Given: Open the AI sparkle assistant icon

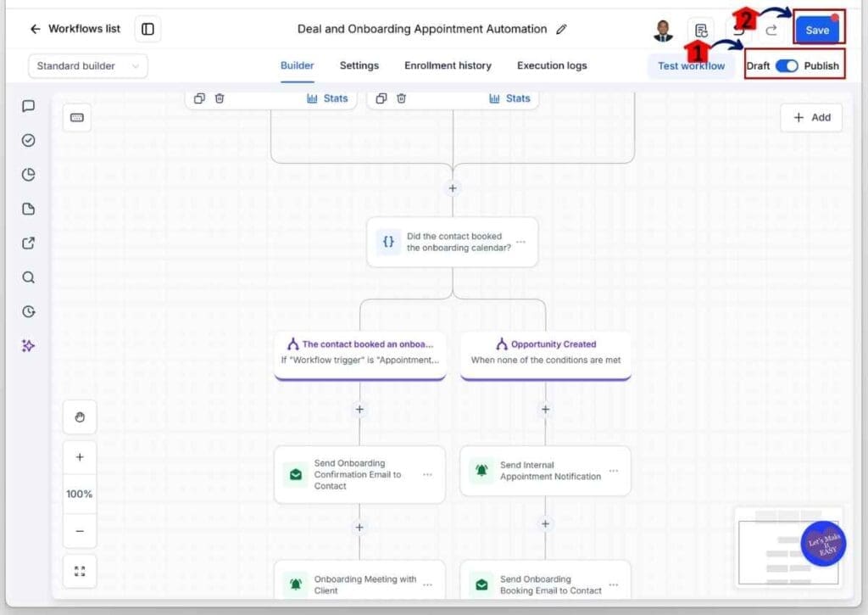Looking at the screenshot, I should 28,346.
